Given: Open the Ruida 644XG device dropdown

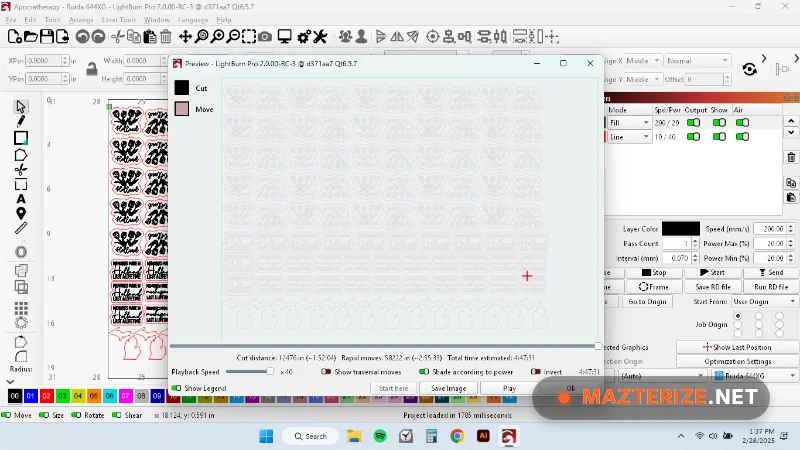Looking at the screenshot, I should [x=755, y=376].
